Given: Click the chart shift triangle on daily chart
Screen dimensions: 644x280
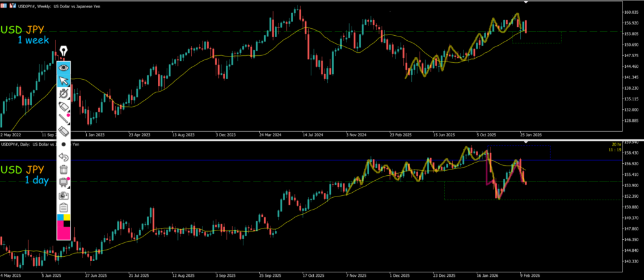Looking at the screenshot, I should pyautogui.click(x=526, y=143).
